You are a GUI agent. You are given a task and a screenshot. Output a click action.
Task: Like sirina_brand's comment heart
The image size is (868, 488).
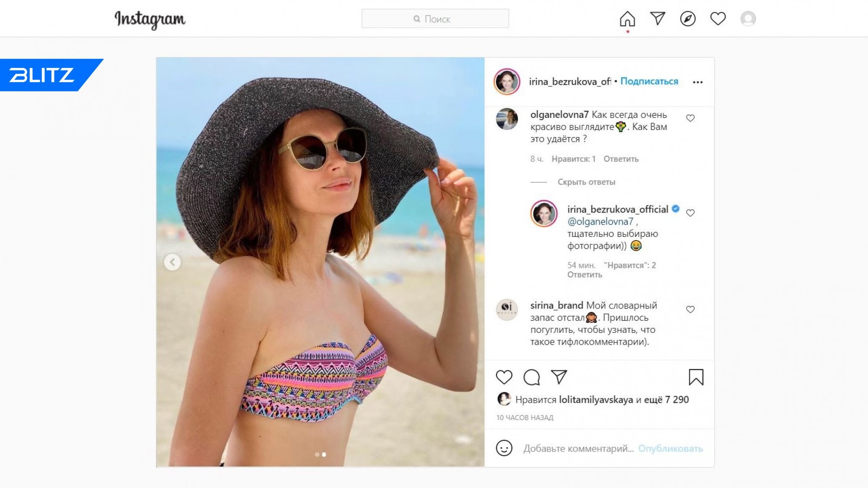pos(690,309)
